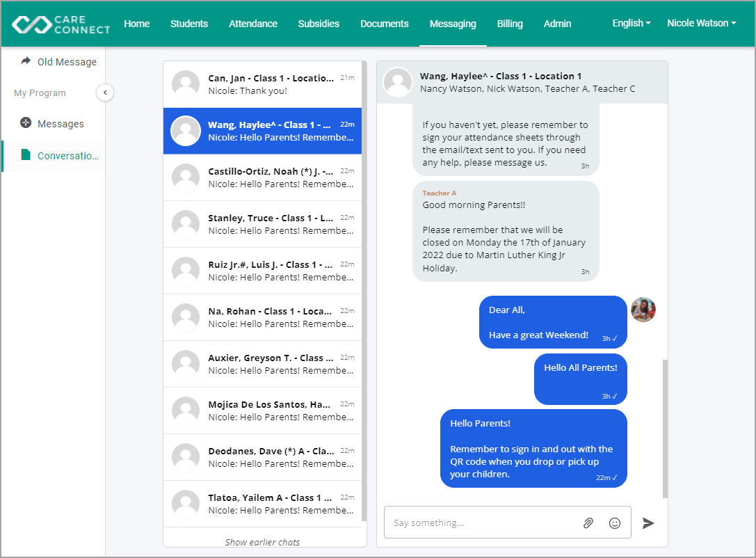Click the Say something message field

pos(482,523)
